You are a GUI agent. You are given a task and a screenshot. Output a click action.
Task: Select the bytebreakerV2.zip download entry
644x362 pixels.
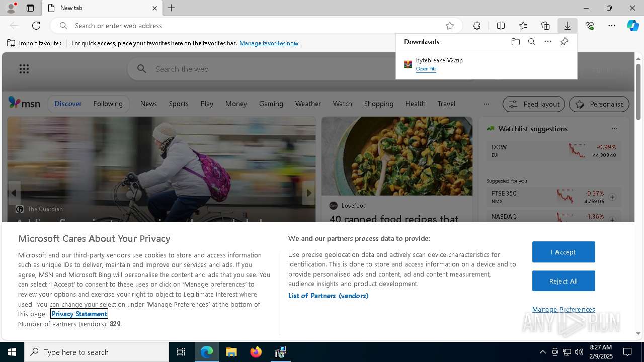point(486,64)
